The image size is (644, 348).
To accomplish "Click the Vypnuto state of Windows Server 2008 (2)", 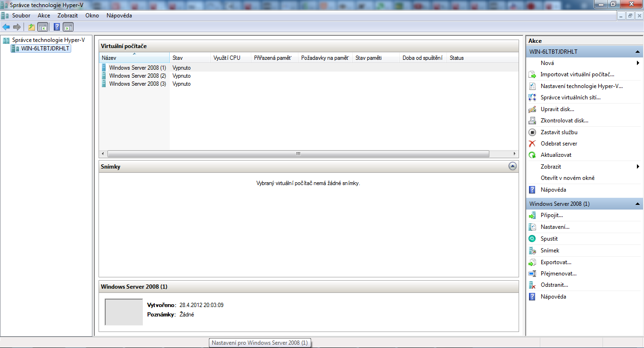I will point(182,76).
